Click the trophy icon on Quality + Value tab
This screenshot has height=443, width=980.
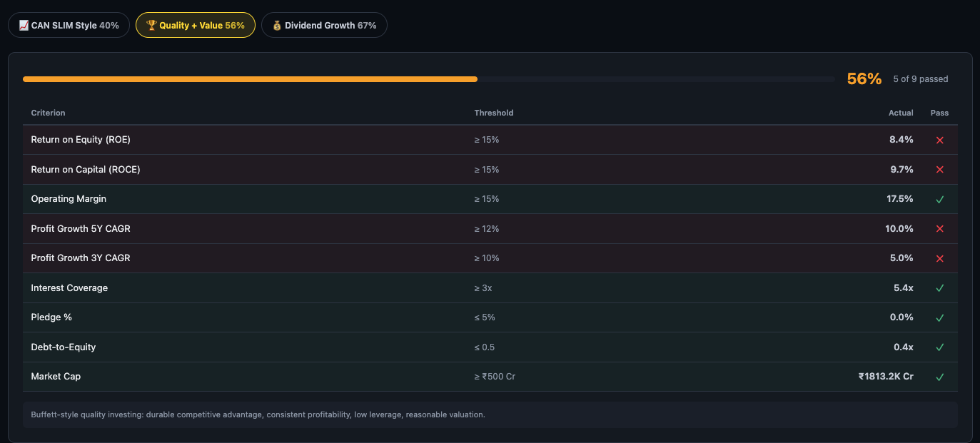pos(151,24)
